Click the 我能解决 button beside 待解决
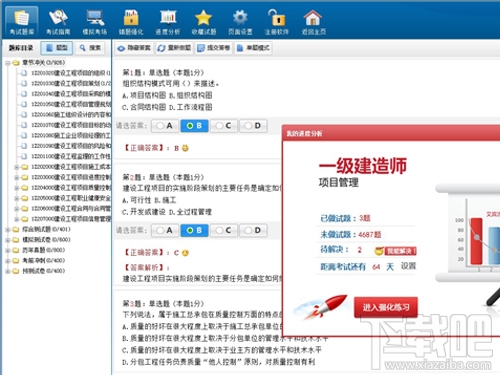This screenshot has width=500, height=375. pos(400,251)
